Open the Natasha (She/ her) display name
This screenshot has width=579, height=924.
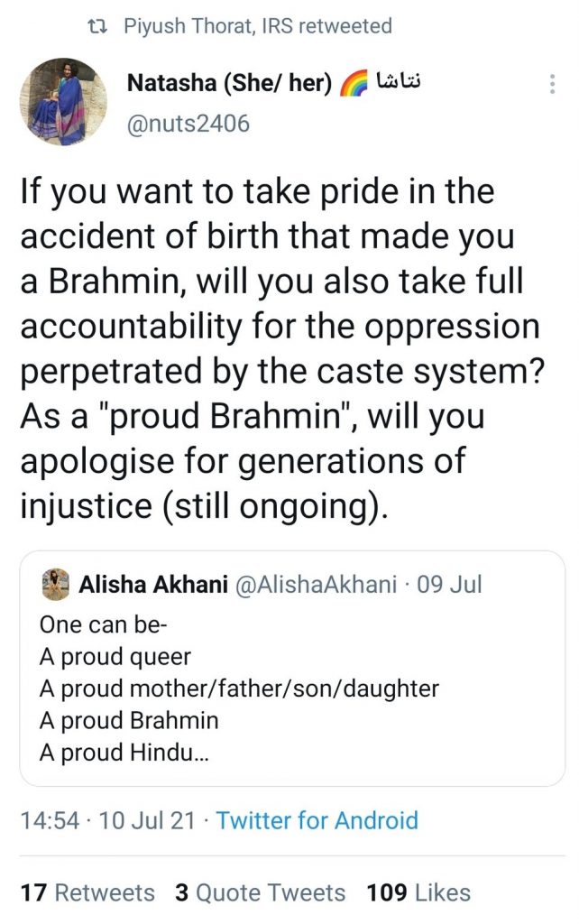click(230, 85)
